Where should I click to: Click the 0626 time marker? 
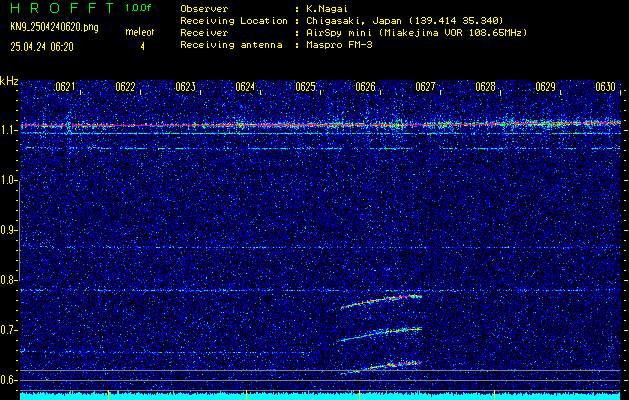pos(365,87)
